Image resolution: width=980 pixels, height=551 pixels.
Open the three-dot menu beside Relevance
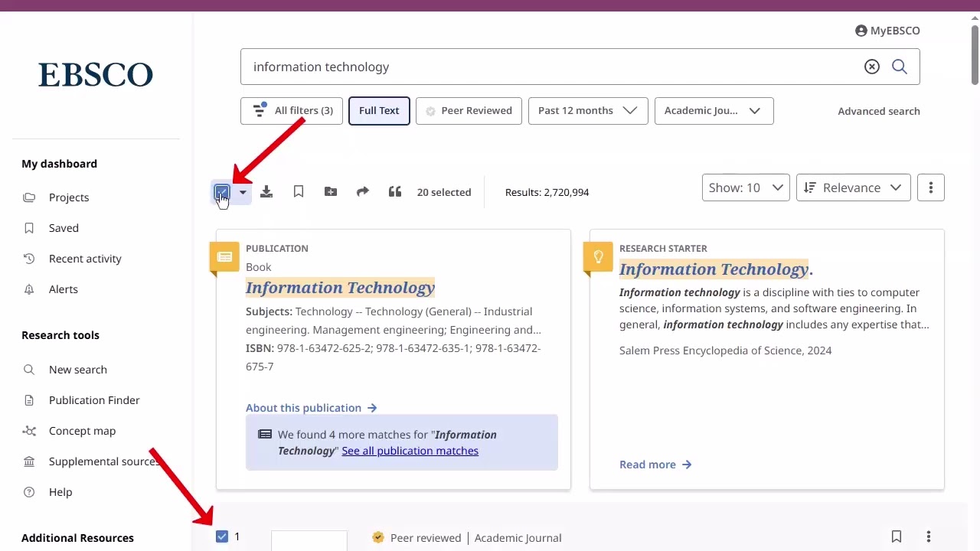(931, 187)
